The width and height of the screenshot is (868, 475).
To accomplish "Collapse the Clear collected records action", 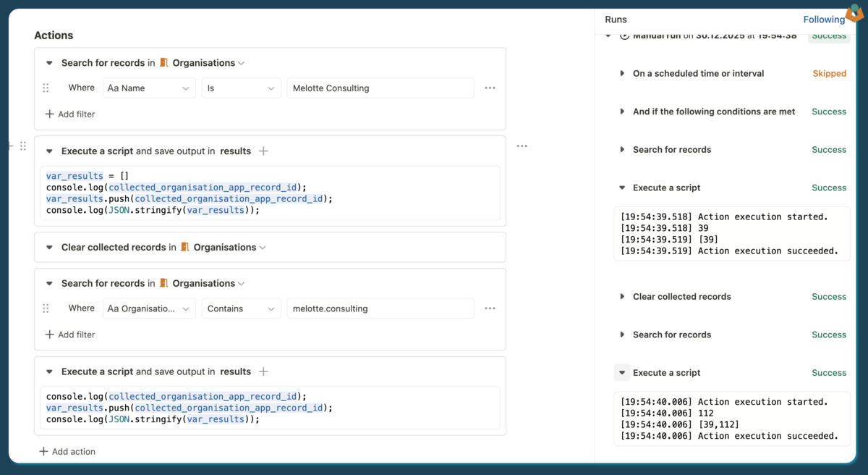I will (49, 247).
